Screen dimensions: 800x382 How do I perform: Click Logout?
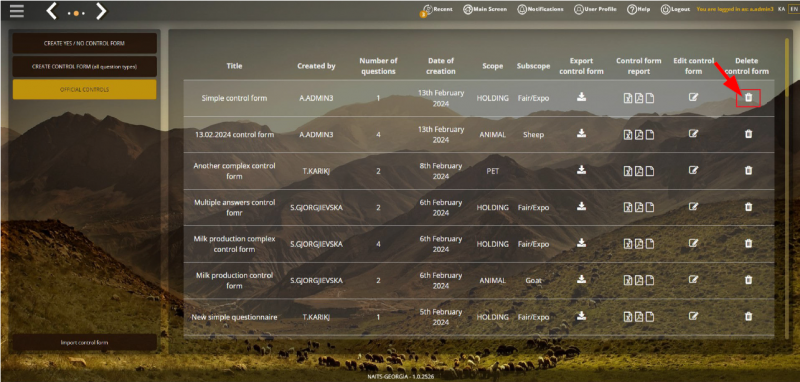point(675,9)
